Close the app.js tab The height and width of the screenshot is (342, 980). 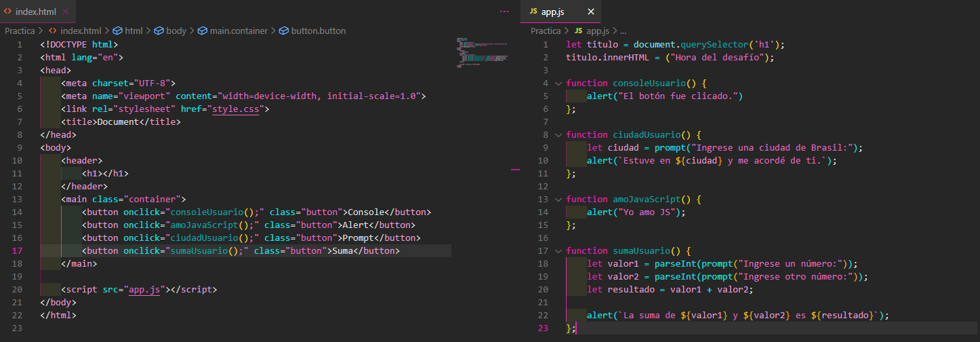point(590,12)
